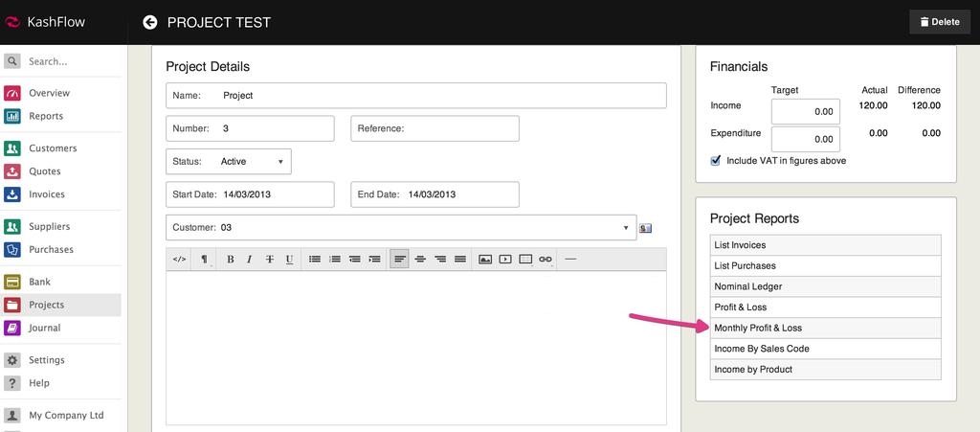
Task: Open the paragraph formatting dropdown
Action: click(205, 259)
